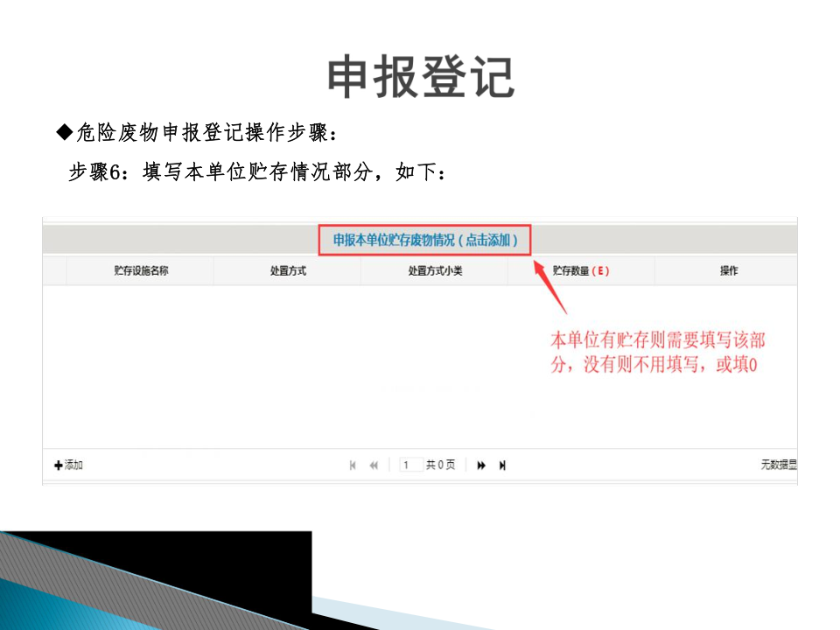Click the 申报登记 slide title
Viewport: 840px width, 630px height.
click(x=421, y=77)
